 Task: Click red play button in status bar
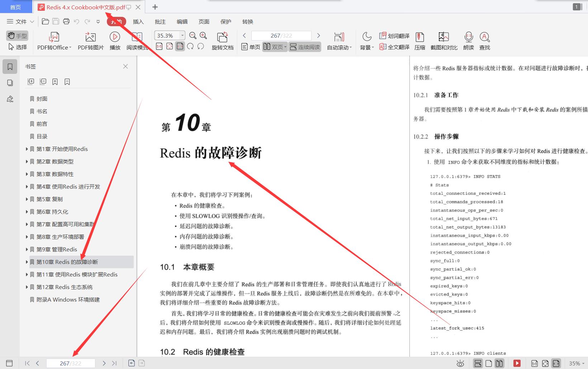(517, 363)
